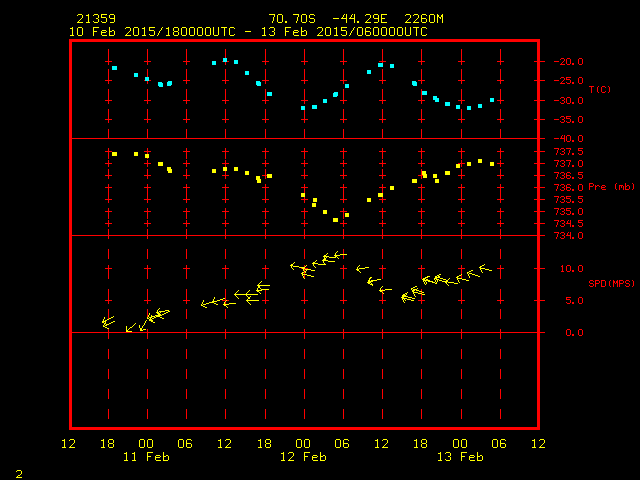Click the T(C) axis label
640x480 pixels.
[x=600, y=89]
